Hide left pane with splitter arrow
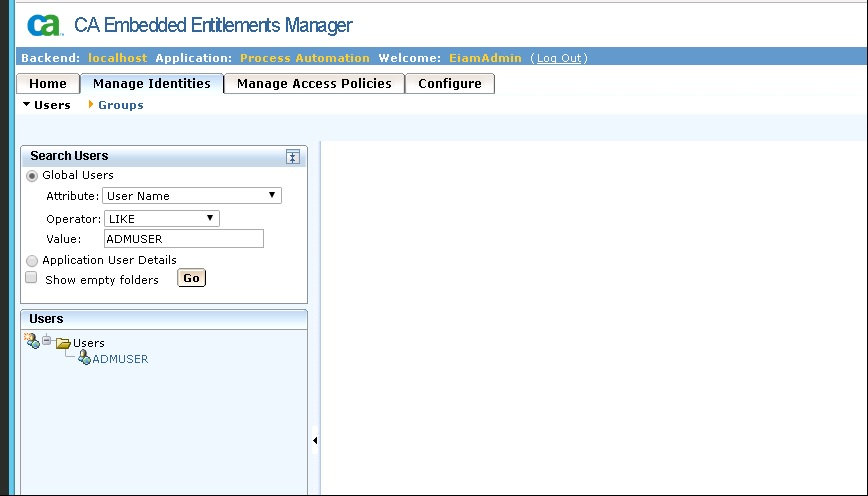The height and width of the screenshot is (496, 868). [315, 441]
